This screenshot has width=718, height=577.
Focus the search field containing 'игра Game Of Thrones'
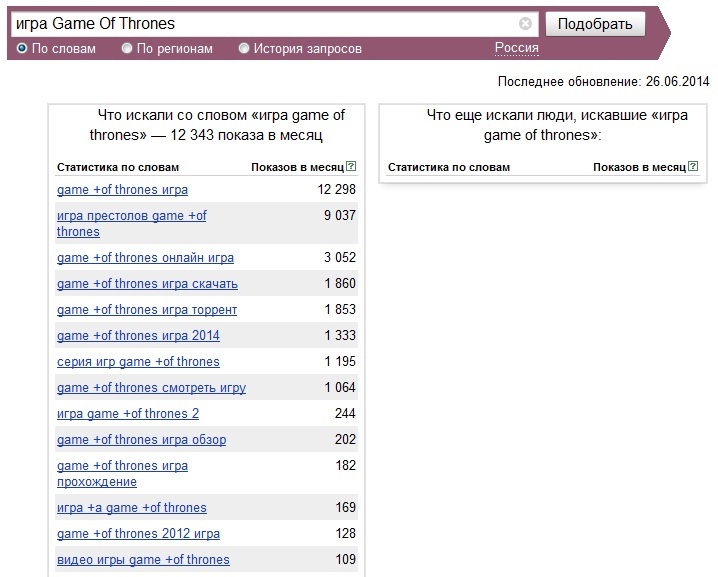[275, 24]
